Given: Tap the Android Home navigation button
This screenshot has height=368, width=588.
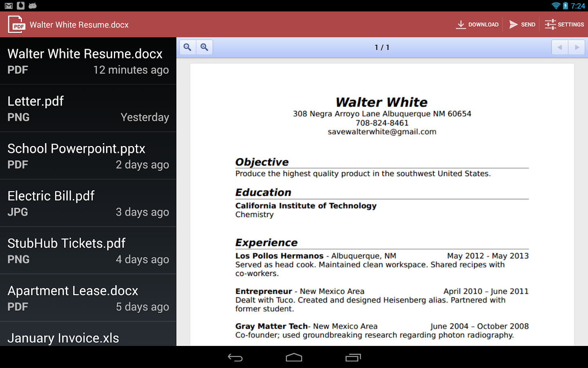Looking at the screenshot, I should (x=294, y=358).
